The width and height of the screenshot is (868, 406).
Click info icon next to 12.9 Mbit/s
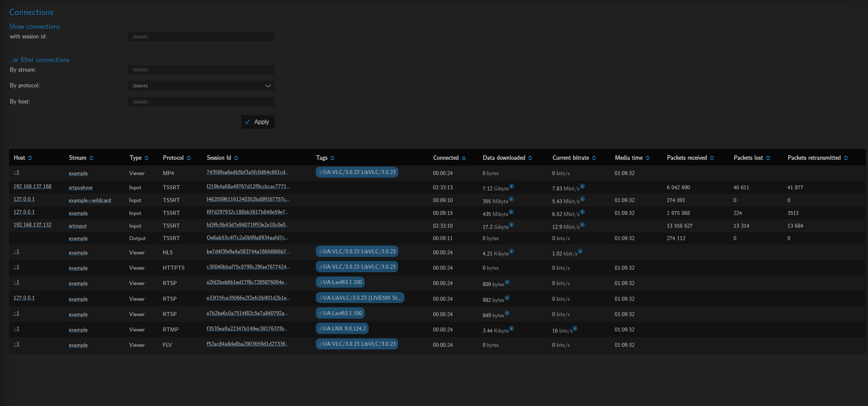583,225
